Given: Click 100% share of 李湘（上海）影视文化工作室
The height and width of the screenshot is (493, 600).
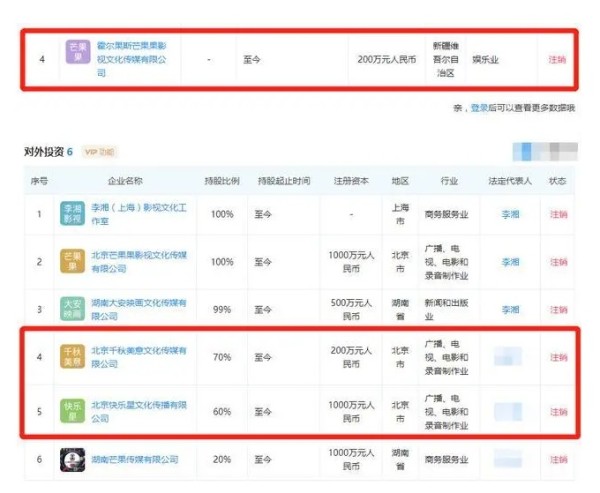Looking at the screenshot, I should tap(222, 214).
